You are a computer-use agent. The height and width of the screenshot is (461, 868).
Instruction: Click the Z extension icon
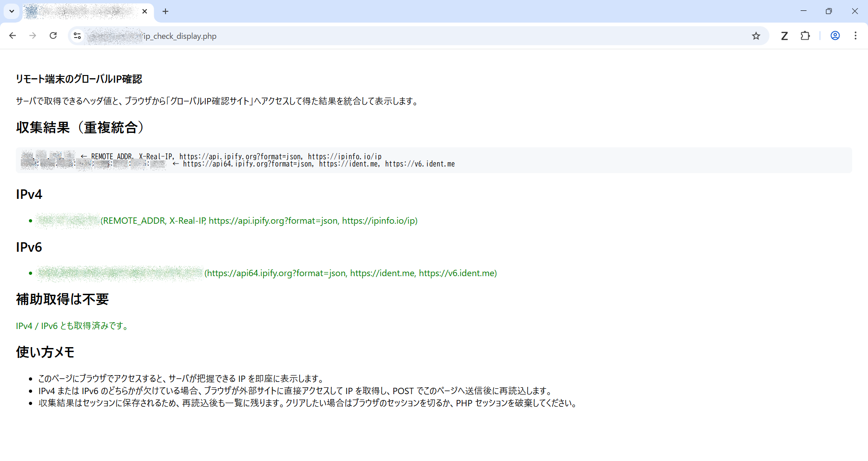pyautogui.click(x=784, y=36)
